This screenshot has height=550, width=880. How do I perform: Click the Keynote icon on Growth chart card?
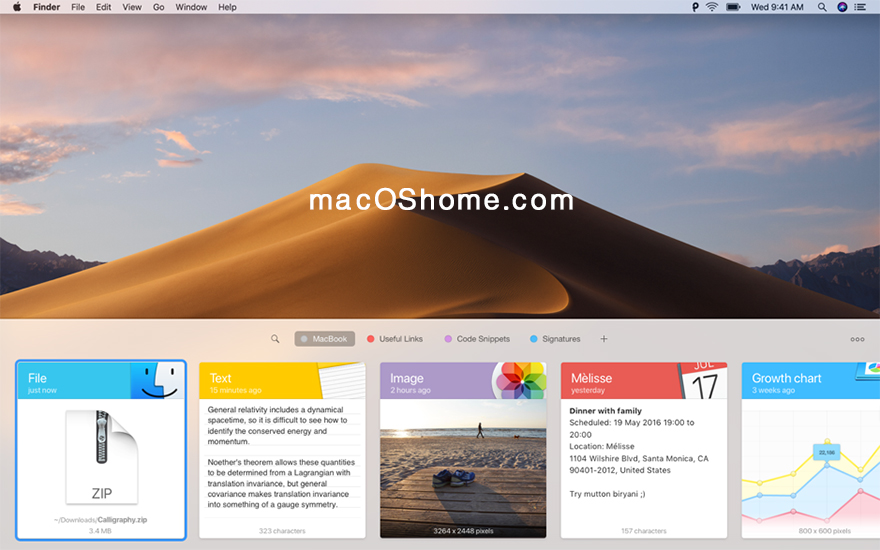[x=868, y=372]
